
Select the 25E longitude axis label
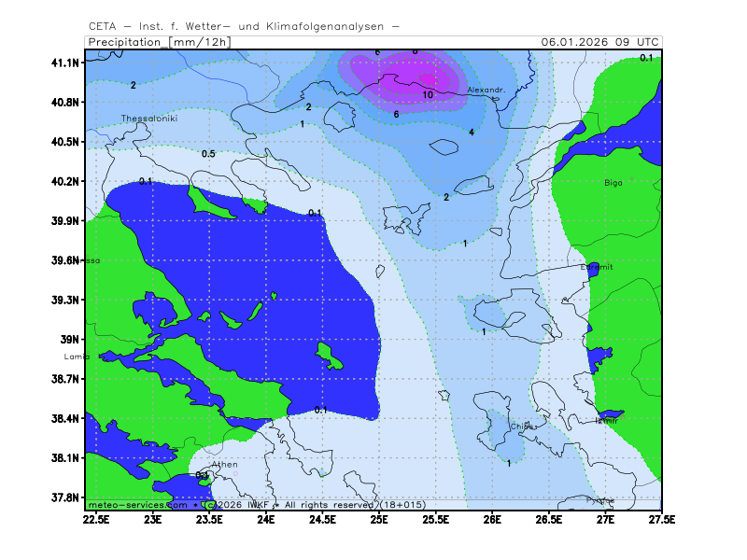pyautogui.click(x=379, y=518)
